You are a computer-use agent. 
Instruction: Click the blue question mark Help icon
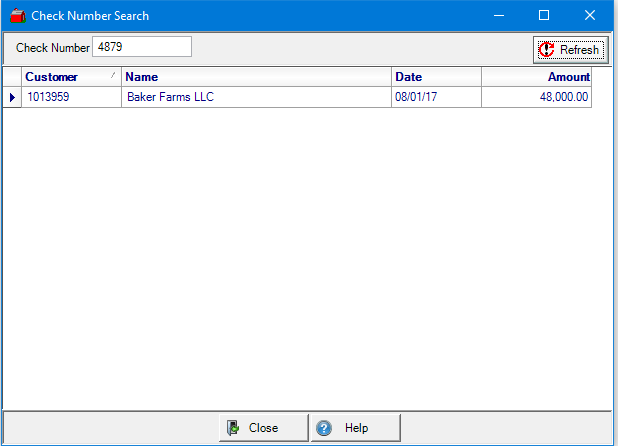(x=324, y=428)
